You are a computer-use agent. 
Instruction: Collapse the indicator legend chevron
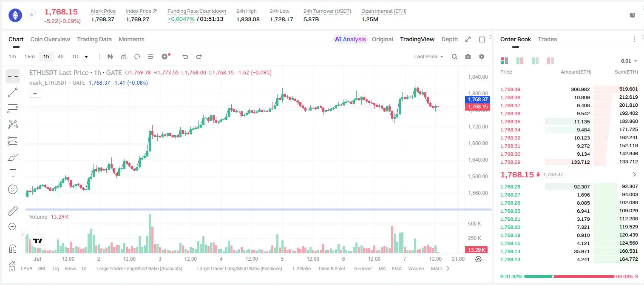tap(35, 93)
